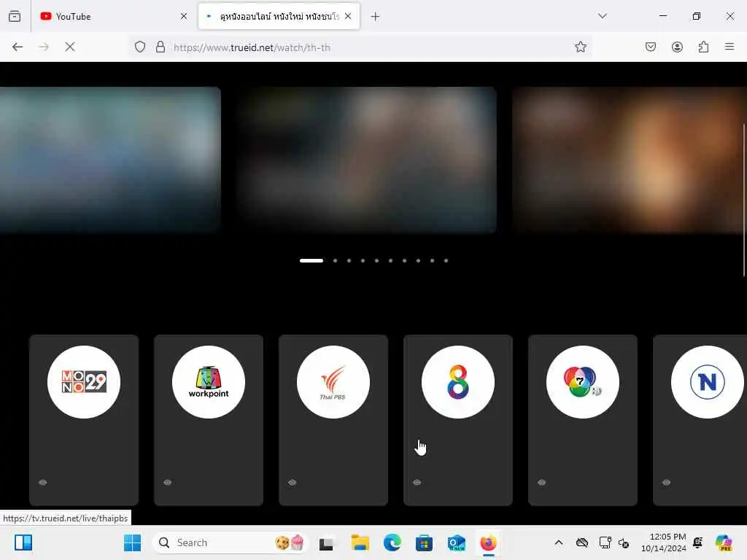Select the first blurred carousel banner
The height and width of the screenshot is (560, 747).
coord(110,160)
